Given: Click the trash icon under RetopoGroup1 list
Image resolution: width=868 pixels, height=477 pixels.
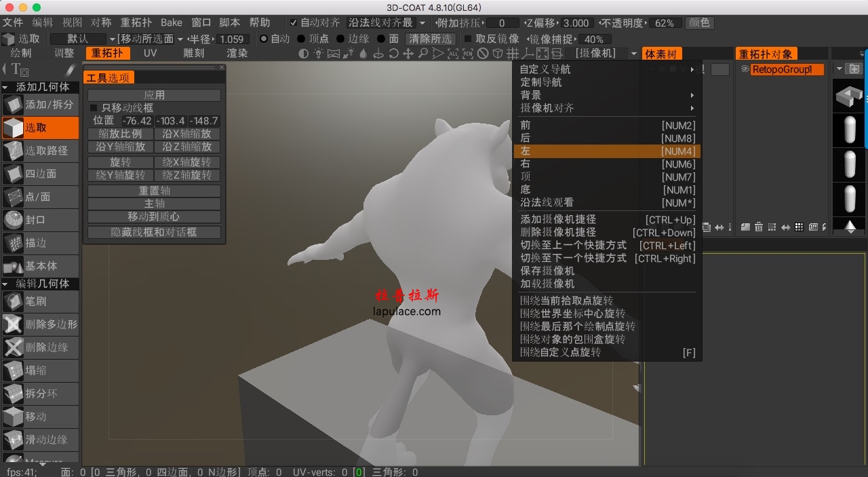Looking at the screenshot, I should point(759,227).
